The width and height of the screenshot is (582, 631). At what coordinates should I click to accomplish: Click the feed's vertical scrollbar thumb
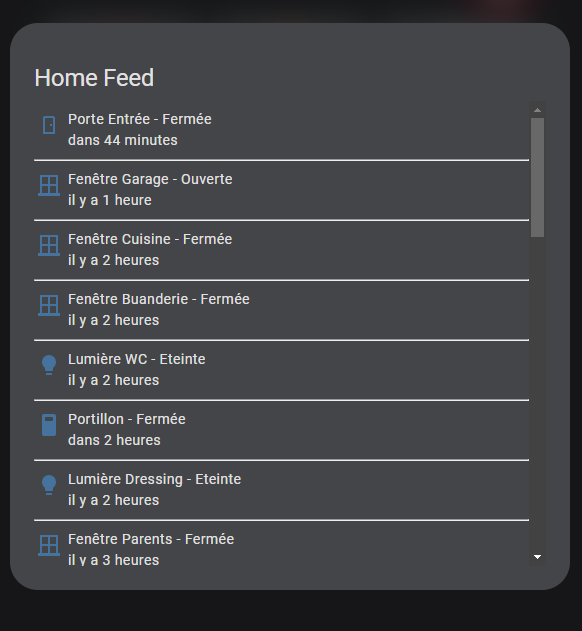(537, 177)
